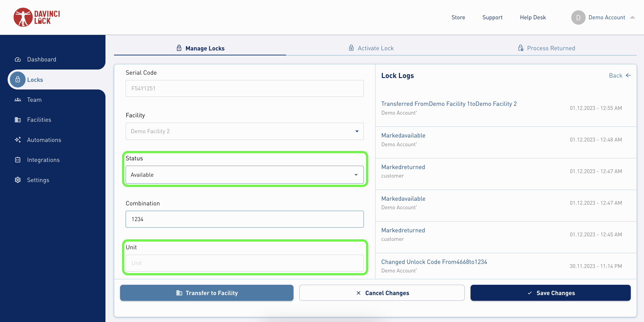
Task: Open Settings via its gear icon
Action: [18, 180]
